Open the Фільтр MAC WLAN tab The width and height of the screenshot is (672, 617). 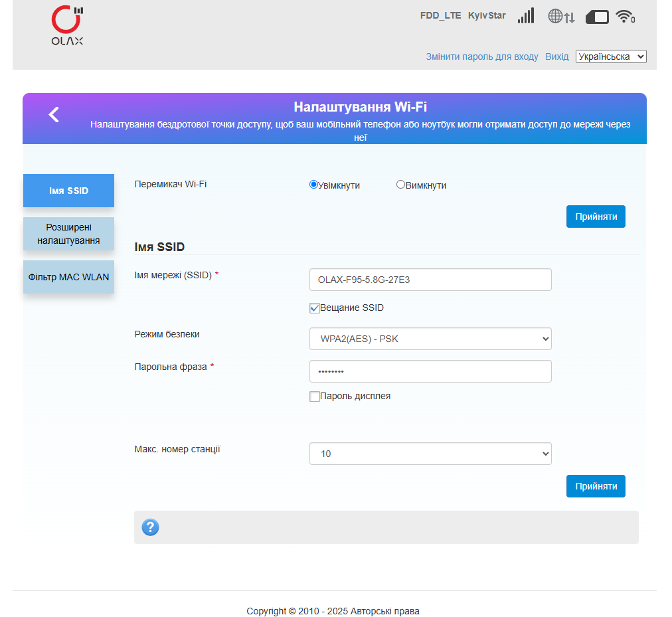pyautogui.click(x=68, y=277)
